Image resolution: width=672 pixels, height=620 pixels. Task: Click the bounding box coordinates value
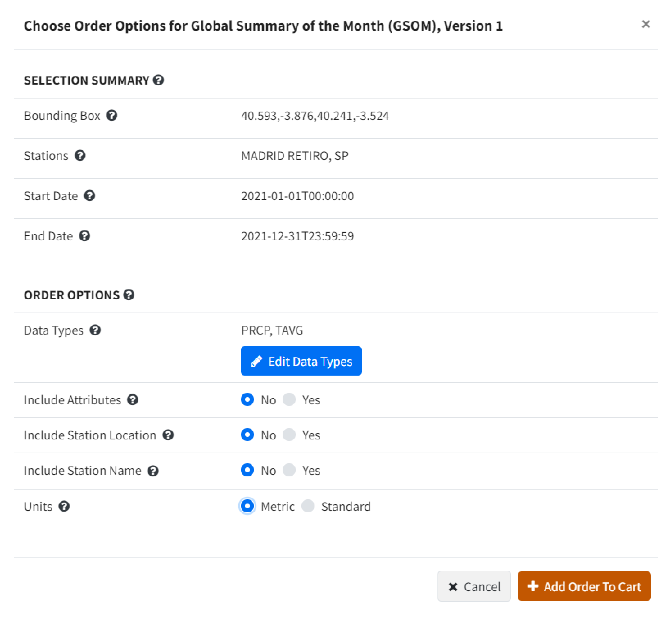(315, 116)
